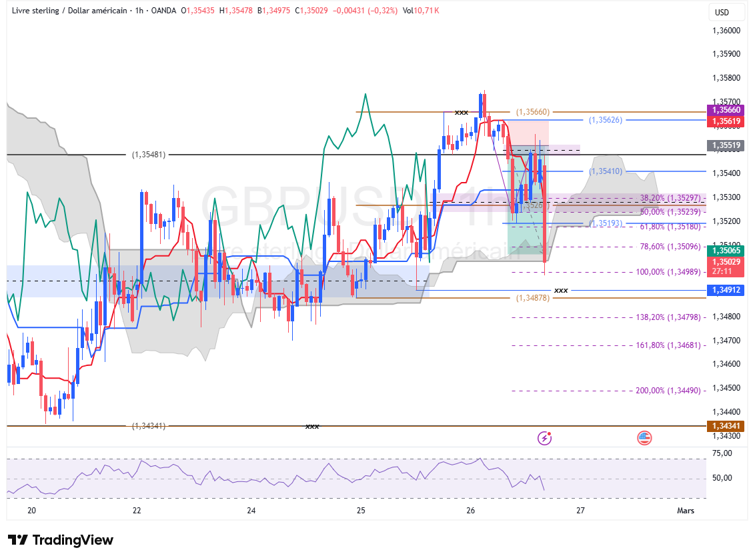The image size is (753, 560).
Task: Click the xxx label on 1,35660 line
Action: pyautogui.click(x=461, y=112)
